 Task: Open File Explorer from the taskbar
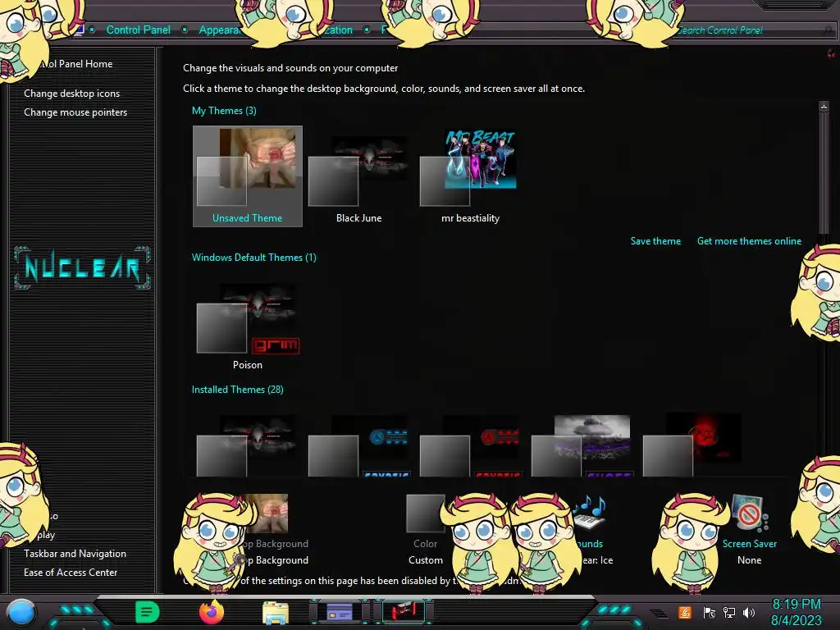coord(276,612)
